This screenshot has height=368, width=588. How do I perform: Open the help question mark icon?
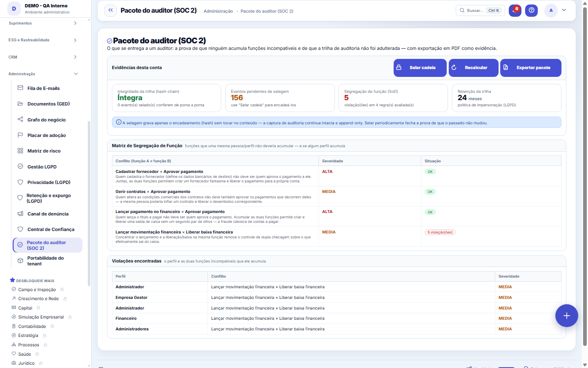click(x=531, y=10)
